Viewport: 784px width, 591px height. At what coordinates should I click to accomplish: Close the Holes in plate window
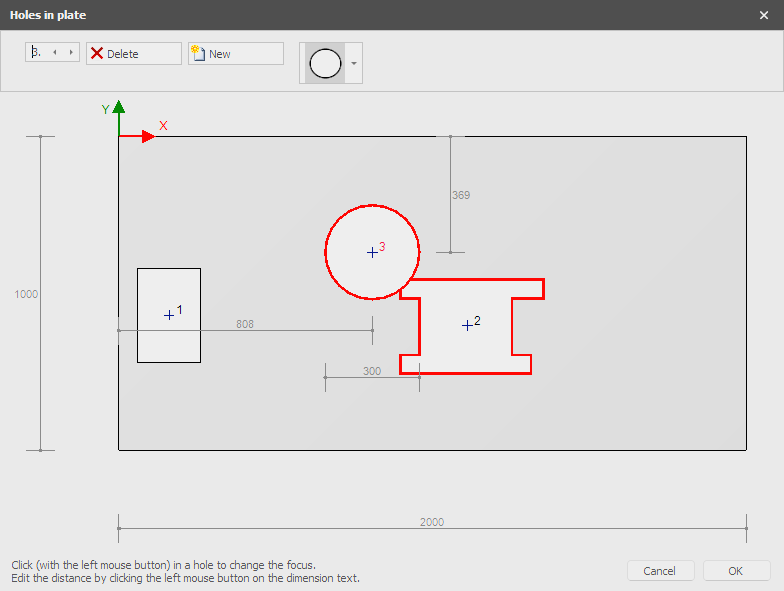pyautogui.click(x=764, y=15)
